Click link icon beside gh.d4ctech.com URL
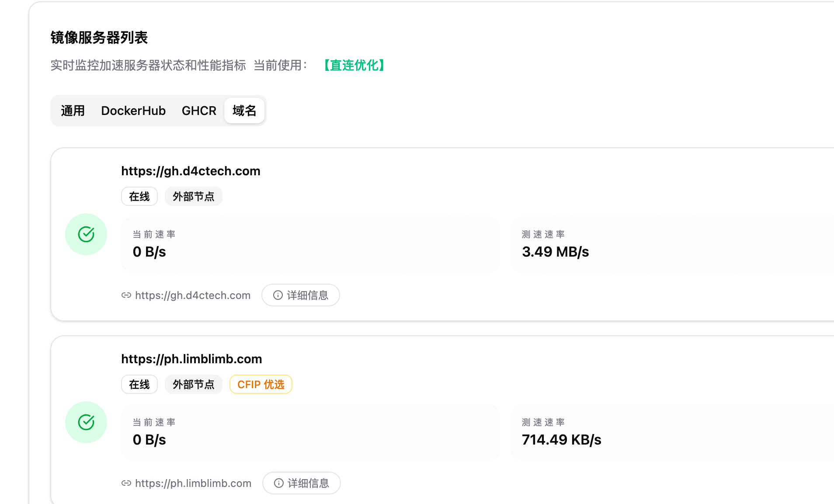The width and height of the screenshot is (834, 504). (126, 295)
